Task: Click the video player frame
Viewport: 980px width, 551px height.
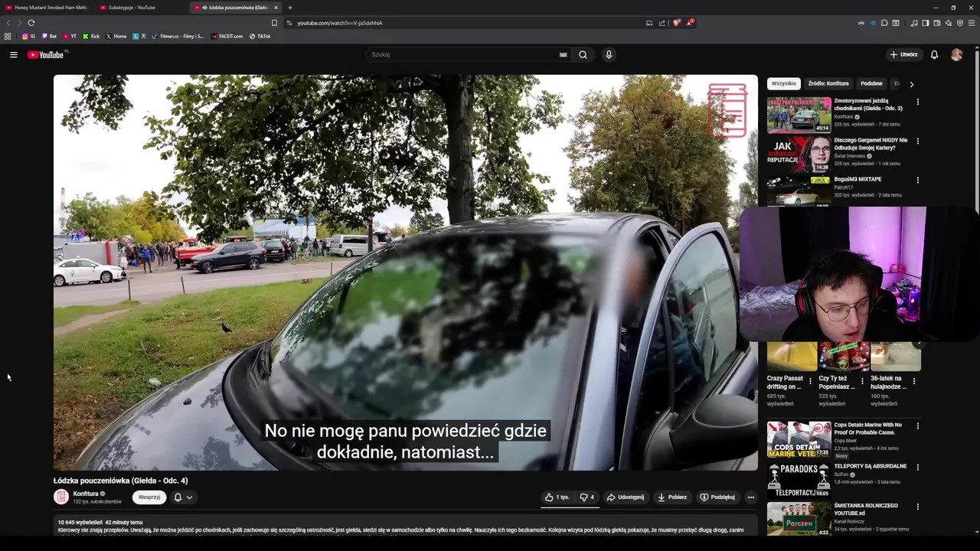Action: [x=405, y=272]
